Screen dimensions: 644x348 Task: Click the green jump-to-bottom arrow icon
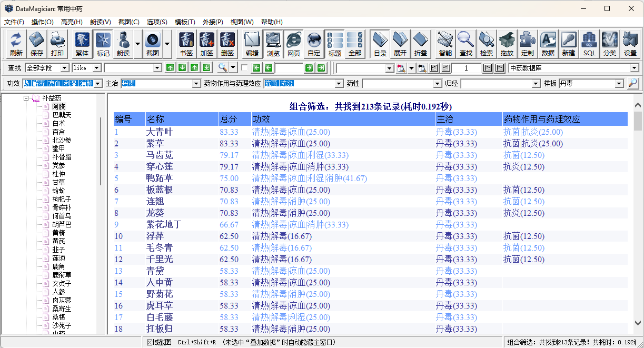coord(206,68)
